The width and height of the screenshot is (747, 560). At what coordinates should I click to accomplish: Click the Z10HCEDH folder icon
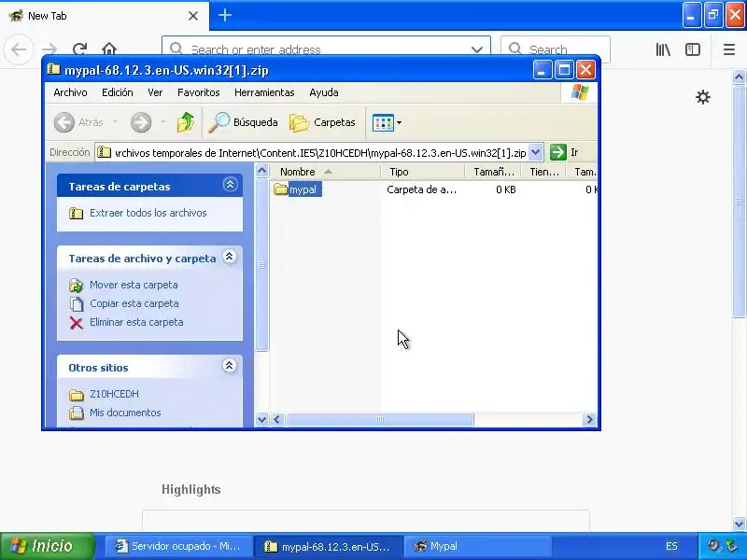pos(76,395)
